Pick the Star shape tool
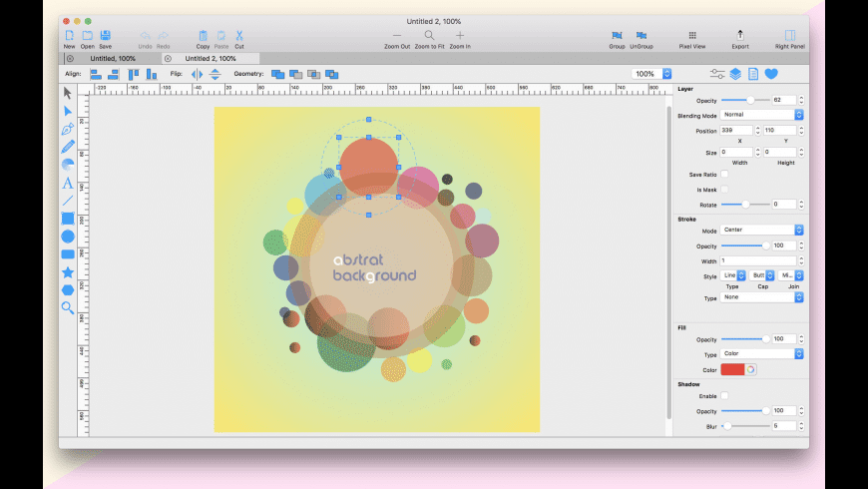The height and width of the screenshot is (489, 868). (x=68, y=271)
